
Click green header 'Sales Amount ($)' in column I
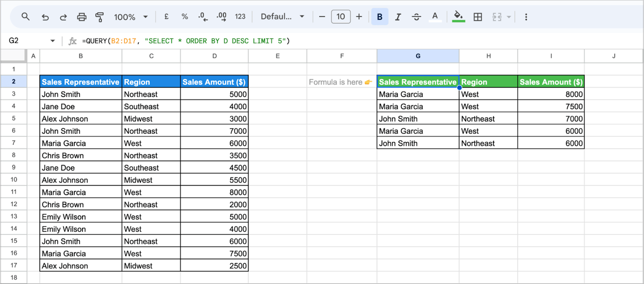(x=551, y=82)
